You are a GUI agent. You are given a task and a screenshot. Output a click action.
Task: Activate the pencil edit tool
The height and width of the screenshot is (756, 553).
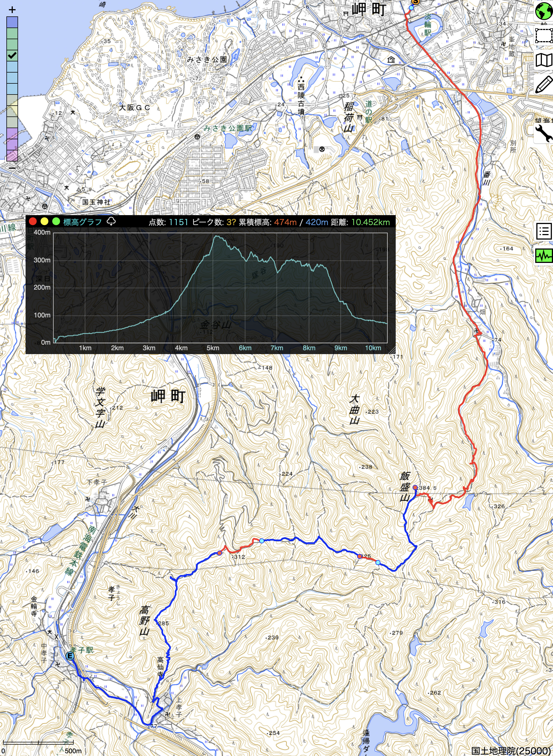pyautogui.click(x=544, y=84)
